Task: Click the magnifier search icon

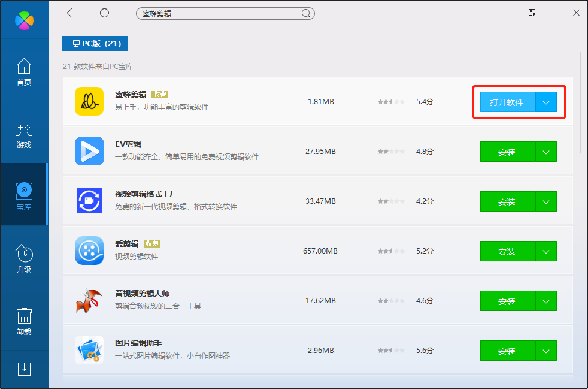Action: pyautogui.click(x=305, y=13)
